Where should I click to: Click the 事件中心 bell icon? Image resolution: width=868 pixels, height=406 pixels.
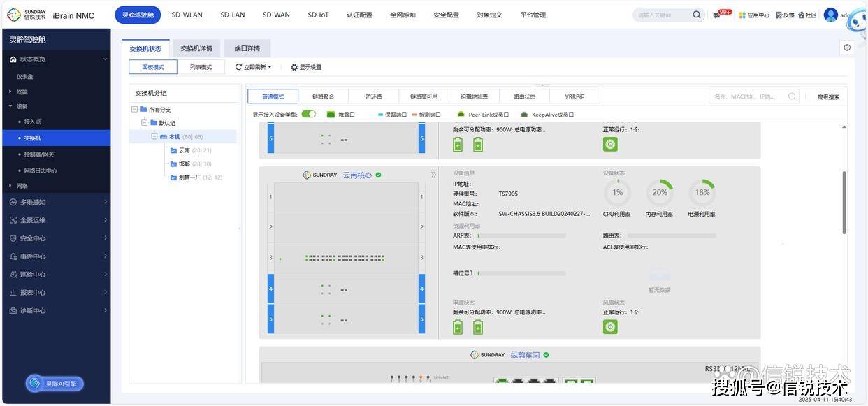(x=13, y=256)
